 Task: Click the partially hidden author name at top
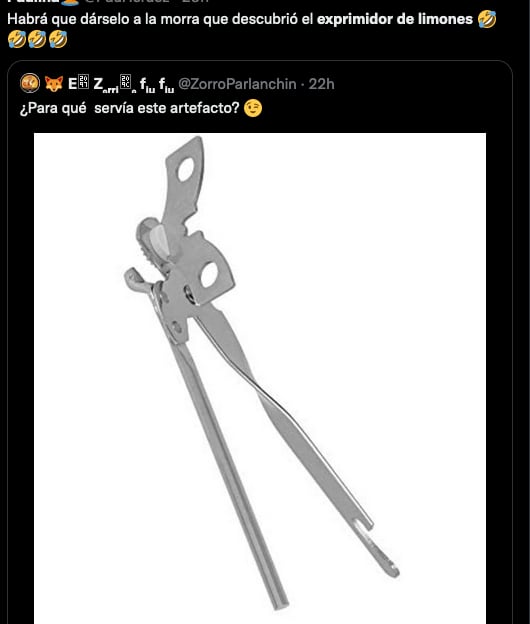(x=33, y=2)
